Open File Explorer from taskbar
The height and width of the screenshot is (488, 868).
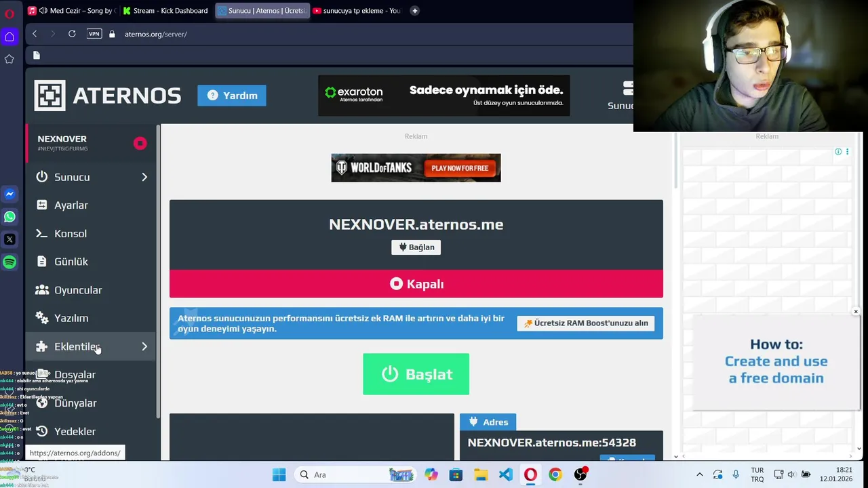(481, 475)
